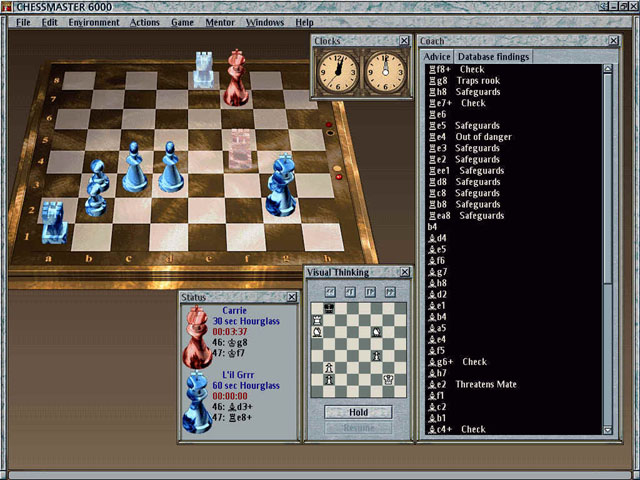This screenshot has width=640, height=480.
Task: Click move 47: Re8+ in Status
Action: tap(232, 418)
